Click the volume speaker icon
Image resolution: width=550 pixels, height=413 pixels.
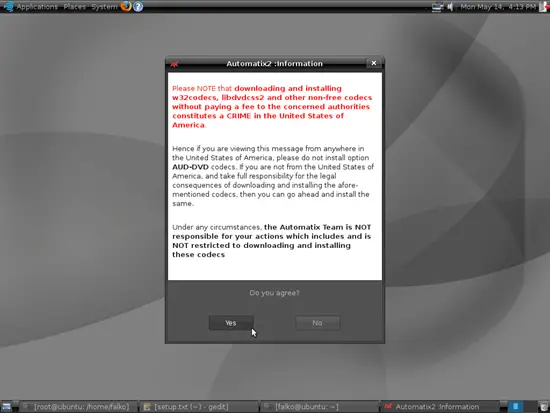pos(450,6)
